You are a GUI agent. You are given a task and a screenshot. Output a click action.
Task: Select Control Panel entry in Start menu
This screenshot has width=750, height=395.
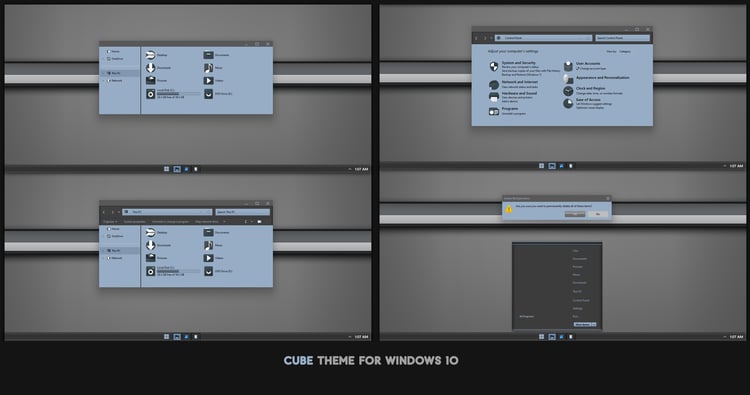tap(581, 300)
